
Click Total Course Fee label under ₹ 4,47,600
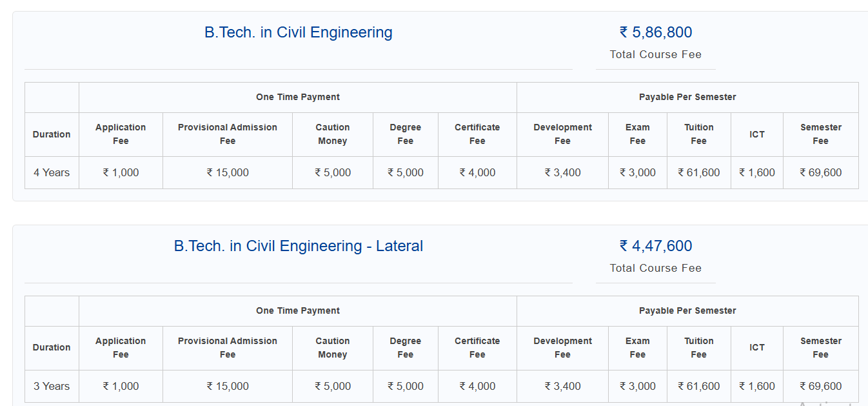pyautogui.click(x=655, y=268)
